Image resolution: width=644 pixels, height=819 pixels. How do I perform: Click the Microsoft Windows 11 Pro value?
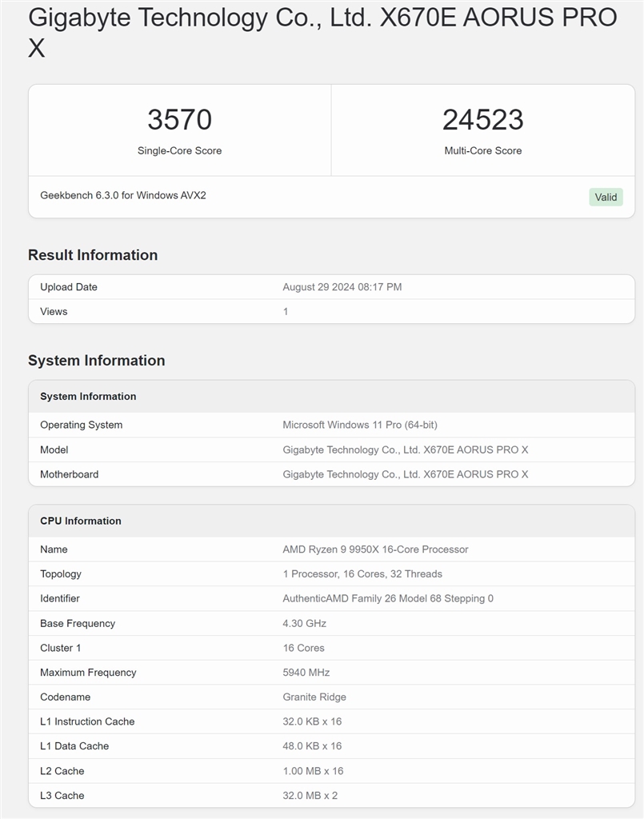point(359,425)
